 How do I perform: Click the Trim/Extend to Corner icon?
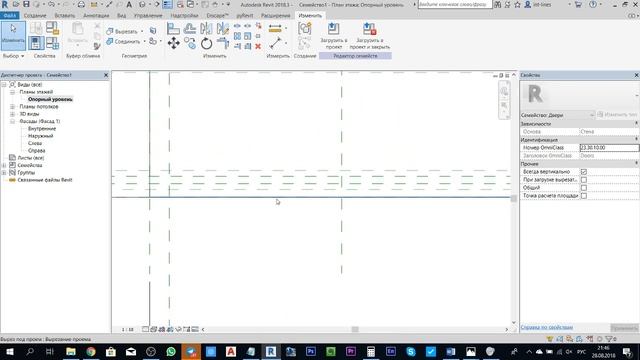[x=223, y=43]
